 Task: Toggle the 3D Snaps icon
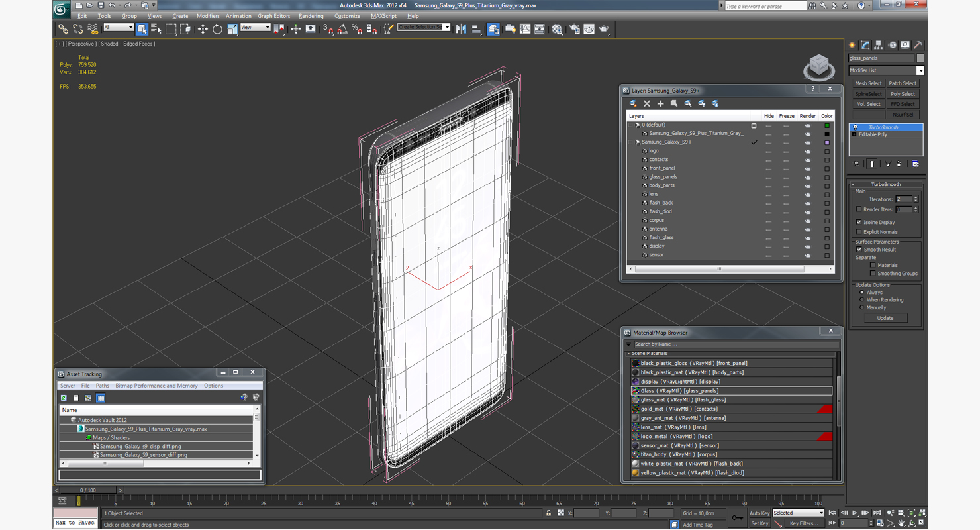click(x=328, y=29)
